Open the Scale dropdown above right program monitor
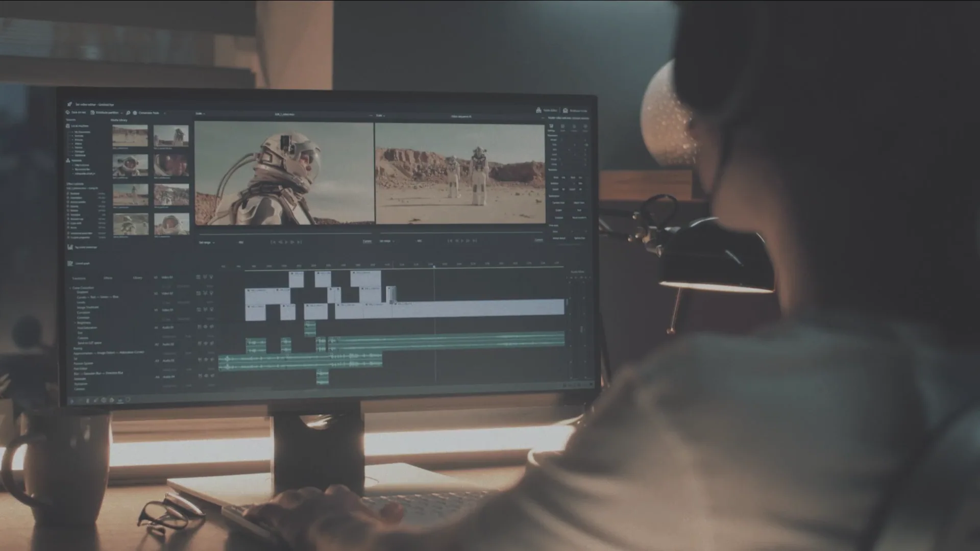This screenshot has height=551, width=980. pyautogui.click(x=380, y=116)
